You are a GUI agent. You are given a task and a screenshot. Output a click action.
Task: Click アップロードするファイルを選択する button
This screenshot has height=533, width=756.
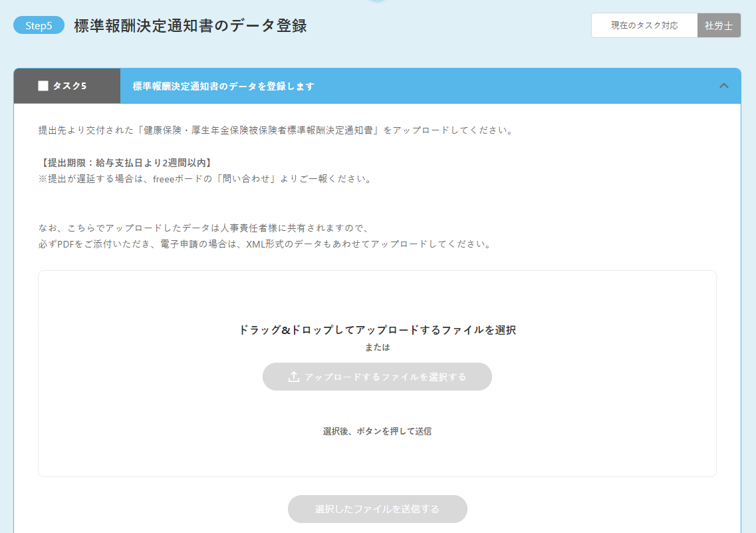(377, 377)
